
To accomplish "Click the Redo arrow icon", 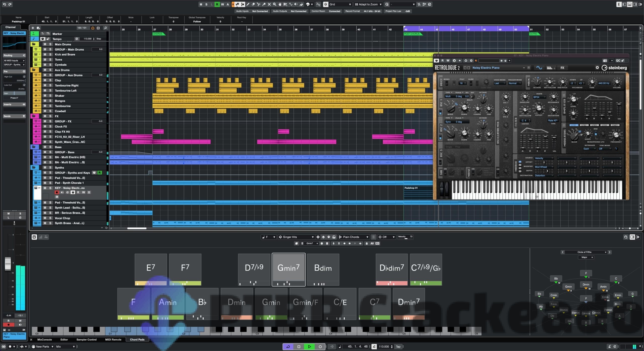I will click(x=10, y=4).
